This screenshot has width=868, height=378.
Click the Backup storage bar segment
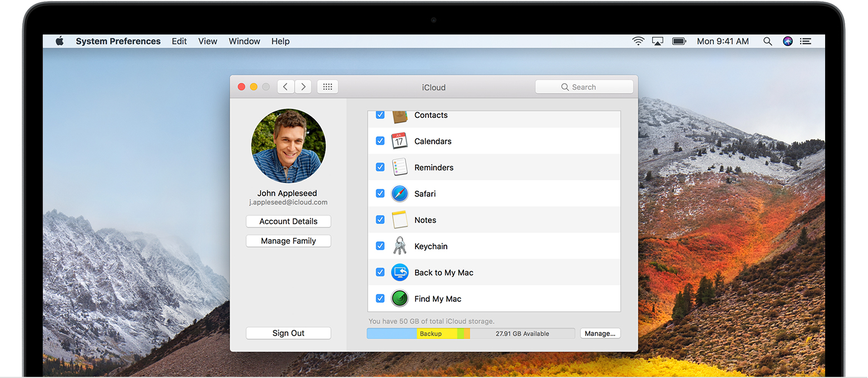point(437,334)
